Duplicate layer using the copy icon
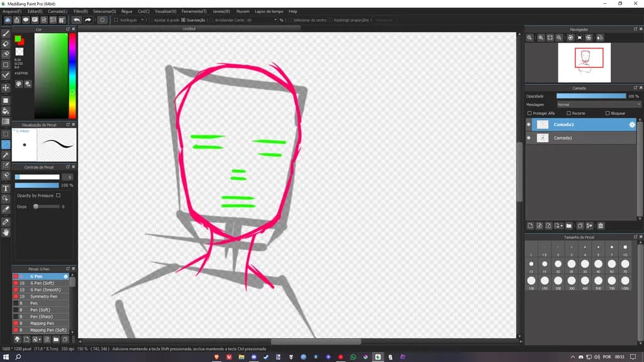644x362 pixels. [x=580, y=226]
